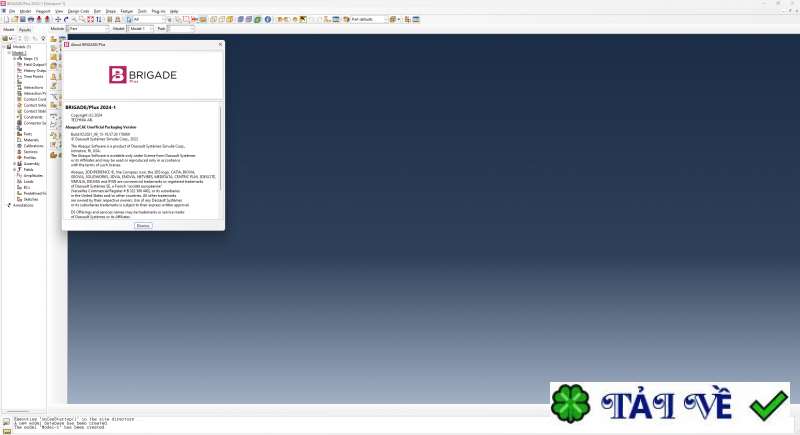This screenshot has height=435, width=800.
Task: Expand the Steps tree node
Action: pyautogui.click(x=15, y=59)
